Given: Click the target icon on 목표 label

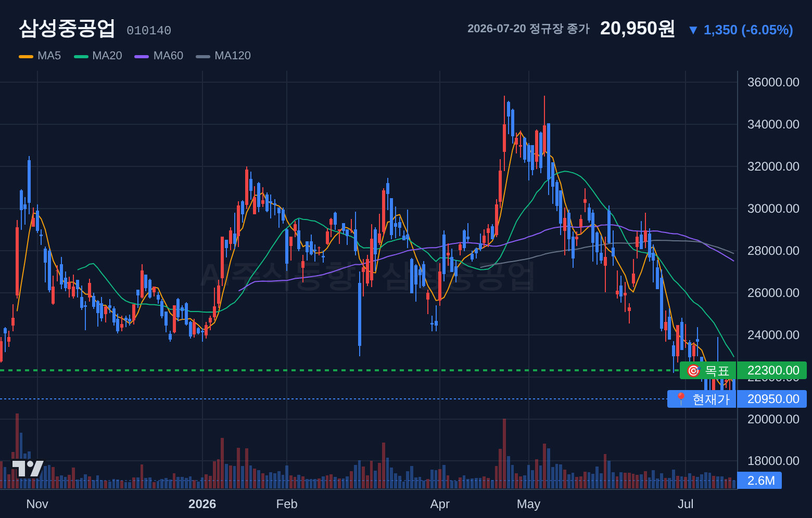Looking at the screenshot, I should [x=693, y=371].
